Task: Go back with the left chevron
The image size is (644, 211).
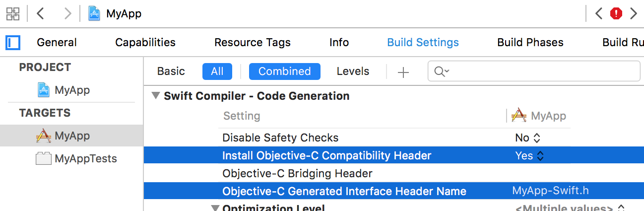Action: (41, 13)
